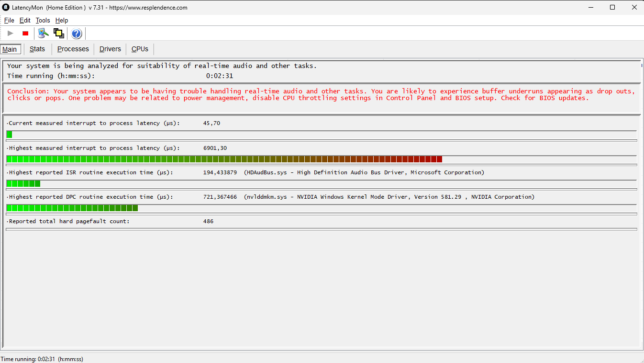Screen dimensions: 644x363
Task: Click 'Highest reported ISR routine execution time' label
Action: click(x=91, y=172)
